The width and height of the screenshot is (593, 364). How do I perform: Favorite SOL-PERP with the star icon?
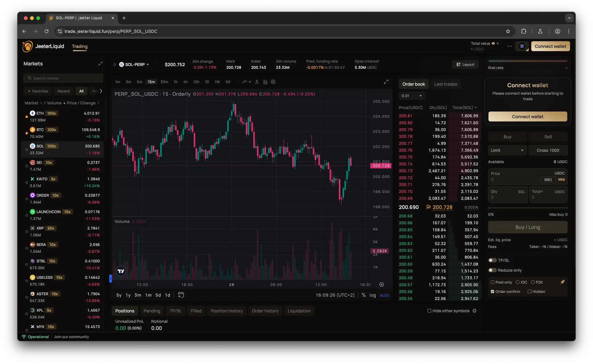(x=115, y=64)
